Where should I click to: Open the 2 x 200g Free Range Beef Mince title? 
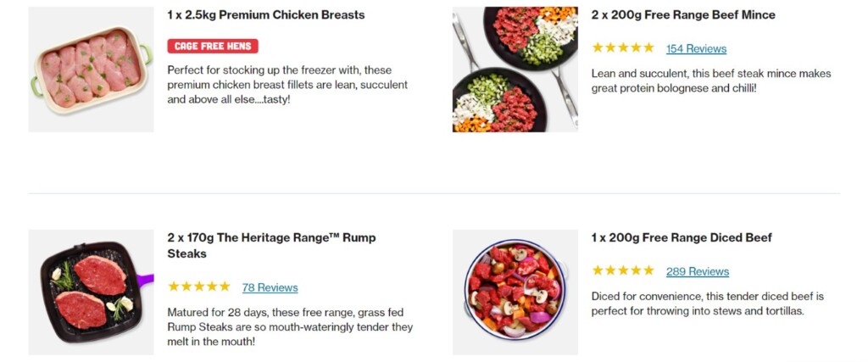[683, 15]
